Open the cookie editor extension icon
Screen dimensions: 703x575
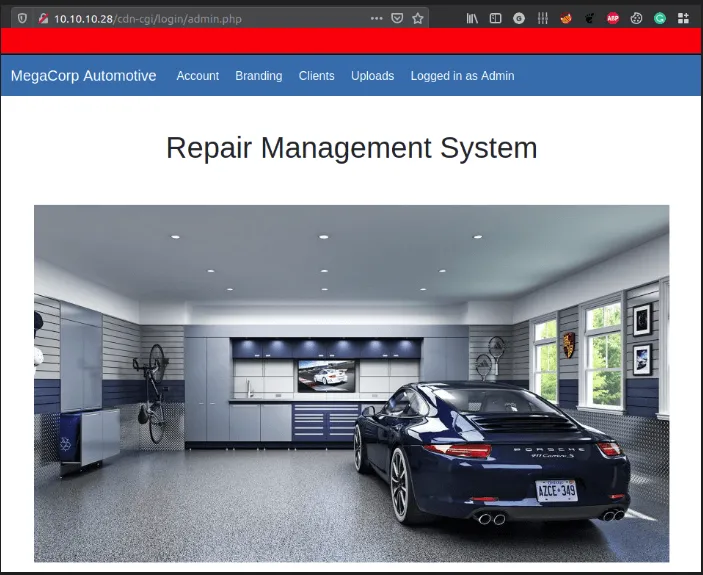pyautogui.click(x=636, y=18)
